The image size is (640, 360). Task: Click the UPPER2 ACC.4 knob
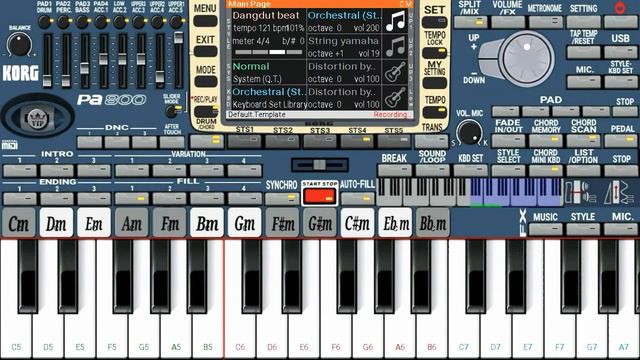tap(158, 22)
